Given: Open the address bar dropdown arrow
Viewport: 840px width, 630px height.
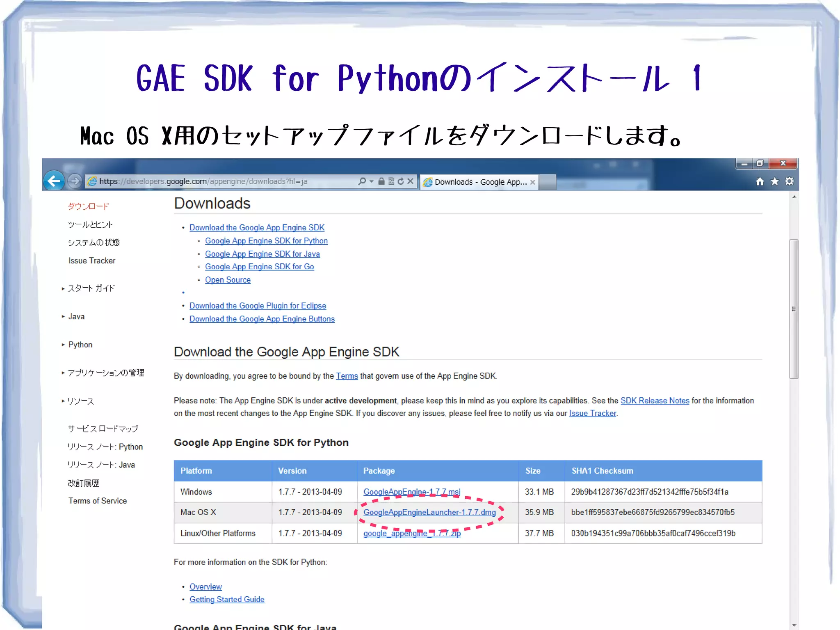Looking at the screenshot, I should click(x=371, y=181).
